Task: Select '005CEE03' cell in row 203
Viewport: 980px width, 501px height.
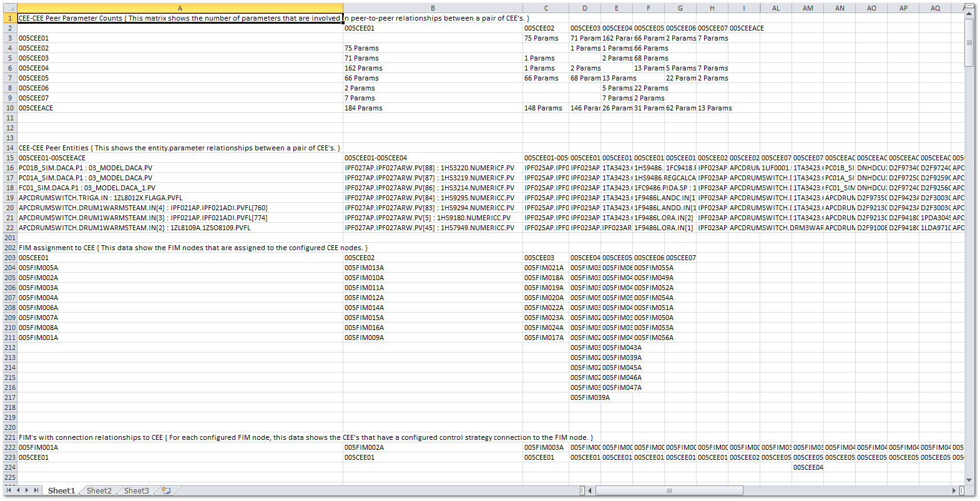Action: click(546, 258)
